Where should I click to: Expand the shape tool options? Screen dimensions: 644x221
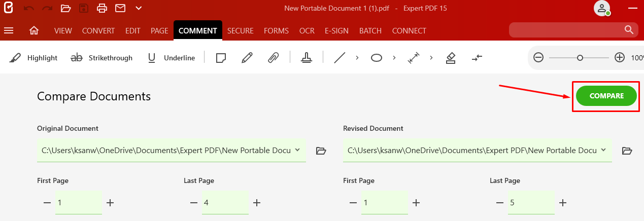point(394,58)
